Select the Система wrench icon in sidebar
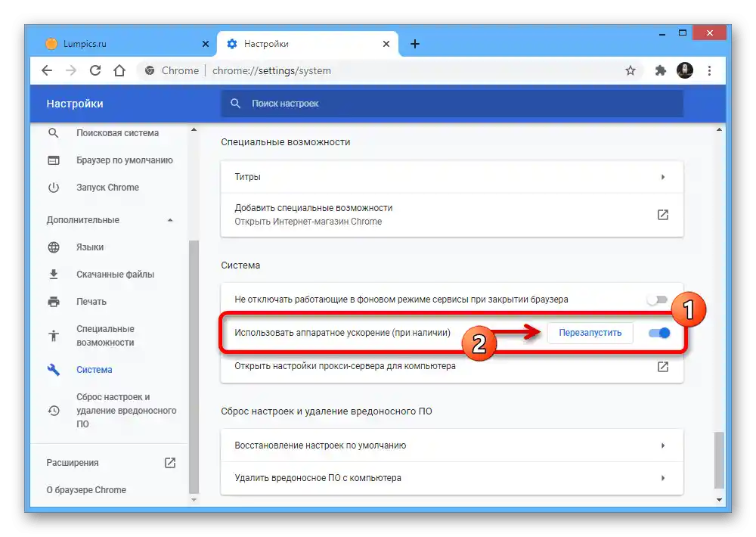The width and height of the screenshot is (756, 537). (54, 370)
